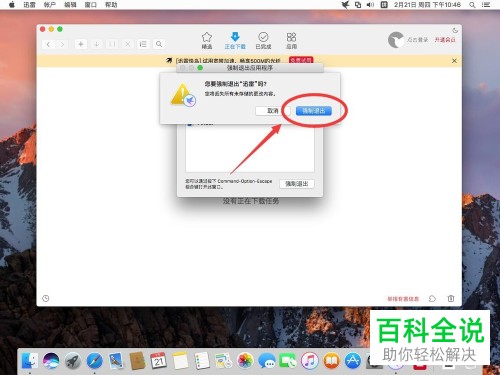
Task: Switch to the 精选 tab
Action: (207, 41)
